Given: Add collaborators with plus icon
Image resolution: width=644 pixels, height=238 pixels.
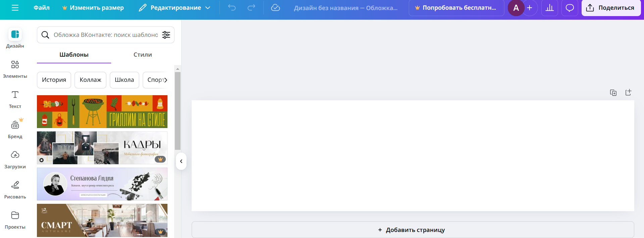Looking at the screenshot, I should pyautogui.click(x=530, y=8).
